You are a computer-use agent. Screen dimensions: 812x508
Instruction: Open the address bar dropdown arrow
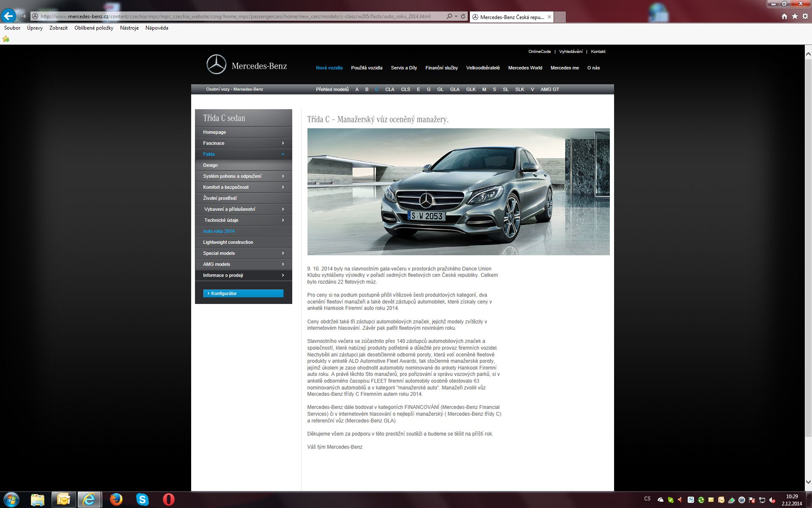[x=456, y=17]
